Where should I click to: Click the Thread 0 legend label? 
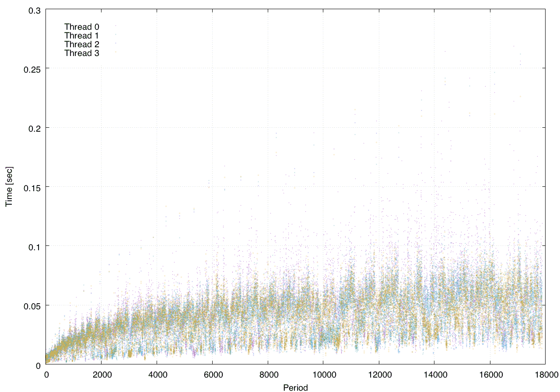(x=82, y=27)
